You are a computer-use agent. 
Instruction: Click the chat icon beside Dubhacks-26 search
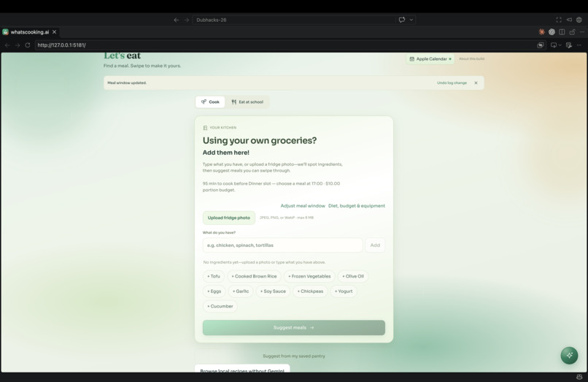(402, 20)
